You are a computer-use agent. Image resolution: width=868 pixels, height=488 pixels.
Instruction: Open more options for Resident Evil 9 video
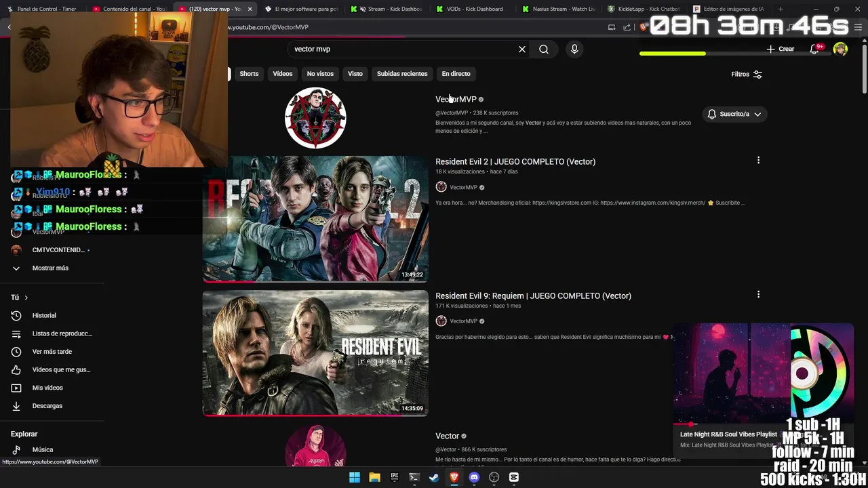758,295
